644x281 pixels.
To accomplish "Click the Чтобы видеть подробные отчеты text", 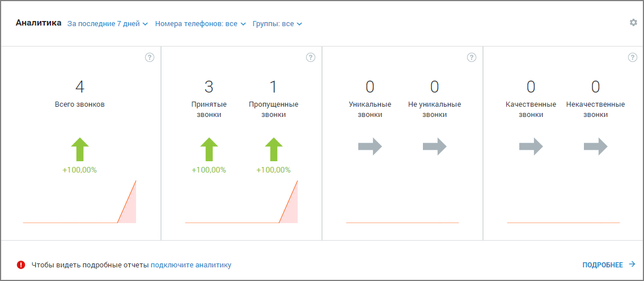I will [90, 265].
